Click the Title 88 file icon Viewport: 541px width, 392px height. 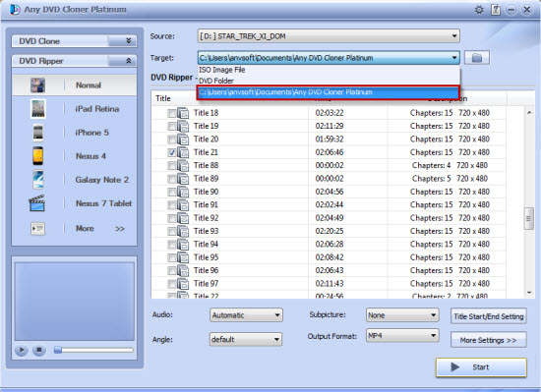183,165
